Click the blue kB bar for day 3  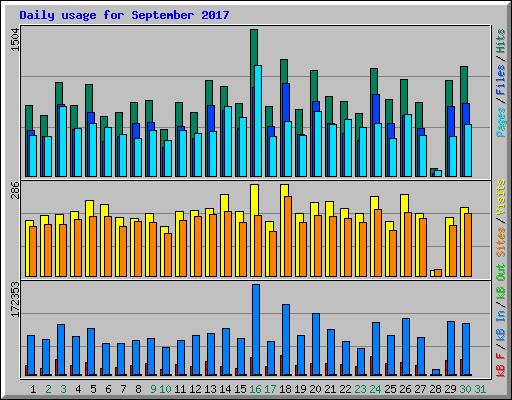coord(61,350)
